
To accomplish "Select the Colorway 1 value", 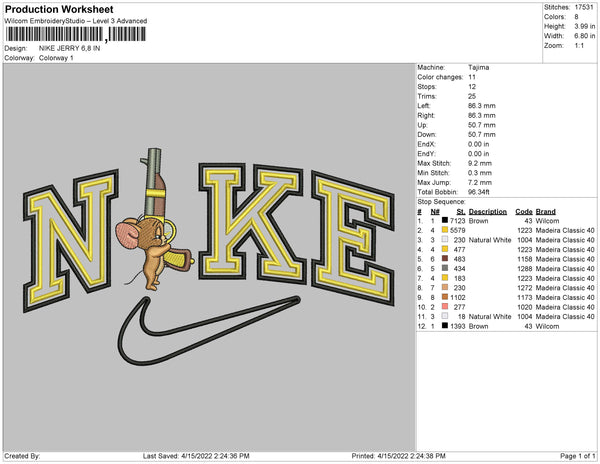I will (x=56, y=58).
